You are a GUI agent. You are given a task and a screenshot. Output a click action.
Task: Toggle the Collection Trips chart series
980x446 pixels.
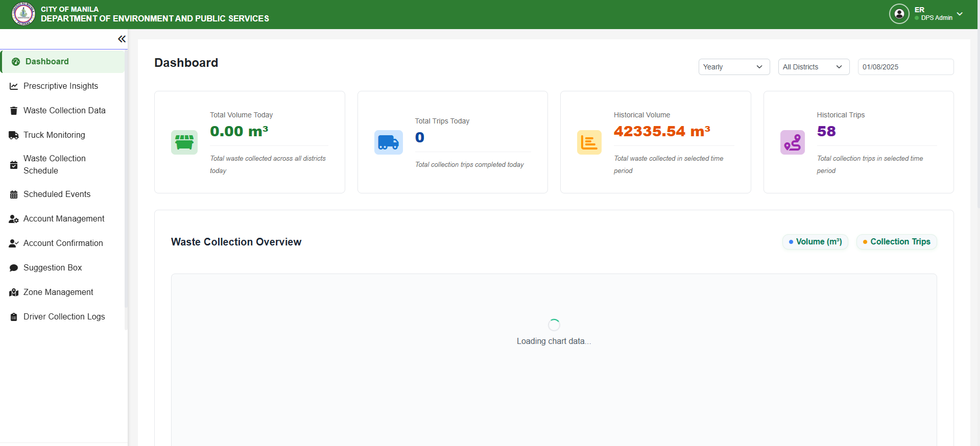click(896, 242)
